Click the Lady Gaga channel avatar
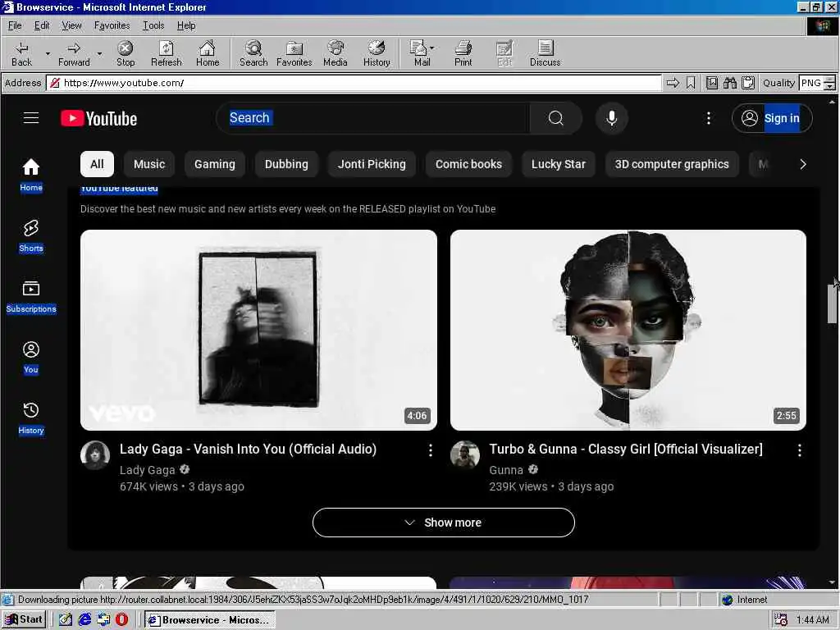The image size is (840, 630). (95, 454)
